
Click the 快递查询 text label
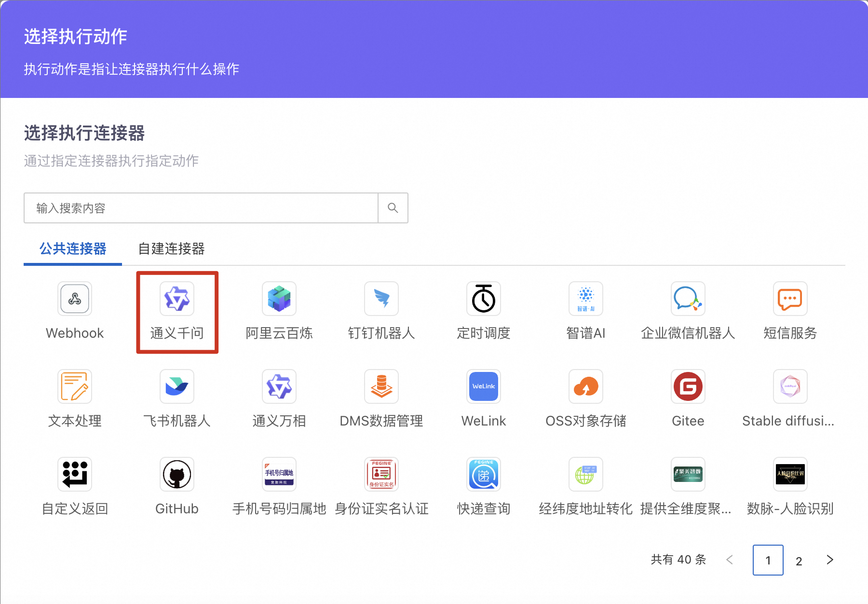484,509
